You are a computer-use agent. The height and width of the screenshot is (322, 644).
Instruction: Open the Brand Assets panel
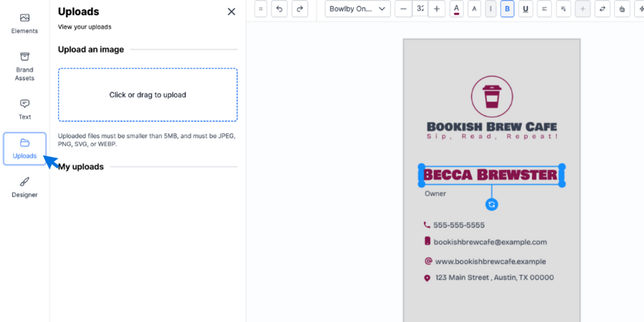24,66
